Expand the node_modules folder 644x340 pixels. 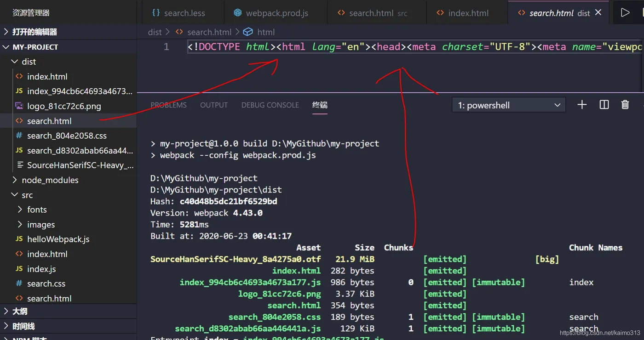[x=68, y=180]
